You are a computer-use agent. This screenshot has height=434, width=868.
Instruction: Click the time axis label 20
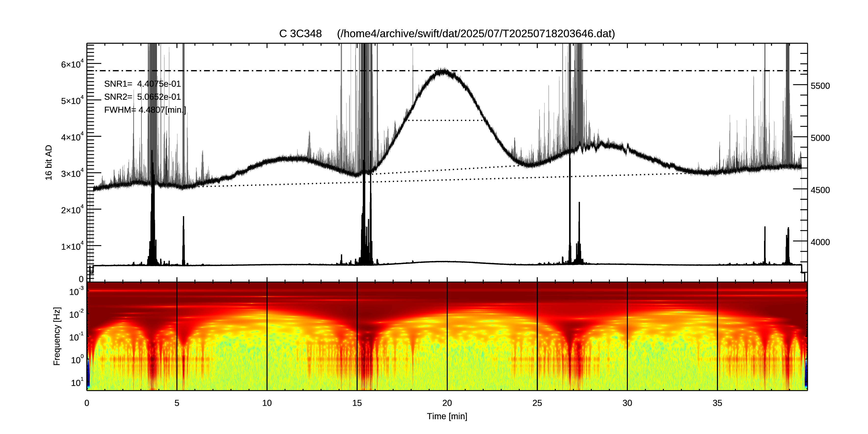(x=447, y=403)
